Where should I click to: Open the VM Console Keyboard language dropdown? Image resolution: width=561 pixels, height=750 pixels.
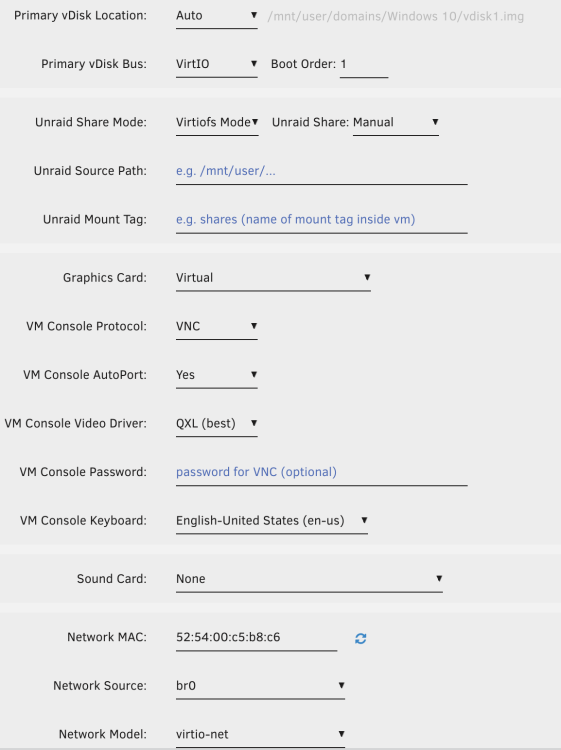tap(272, 521)
